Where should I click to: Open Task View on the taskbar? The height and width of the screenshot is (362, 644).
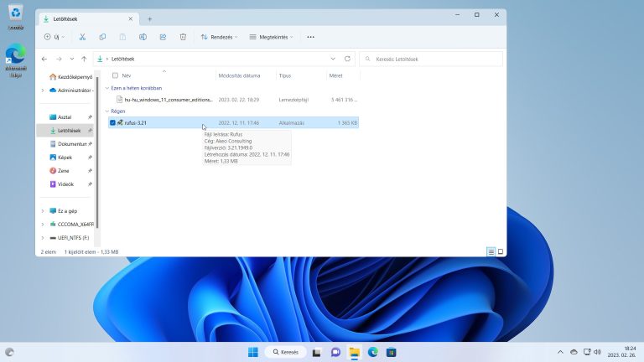coord(316,352)
